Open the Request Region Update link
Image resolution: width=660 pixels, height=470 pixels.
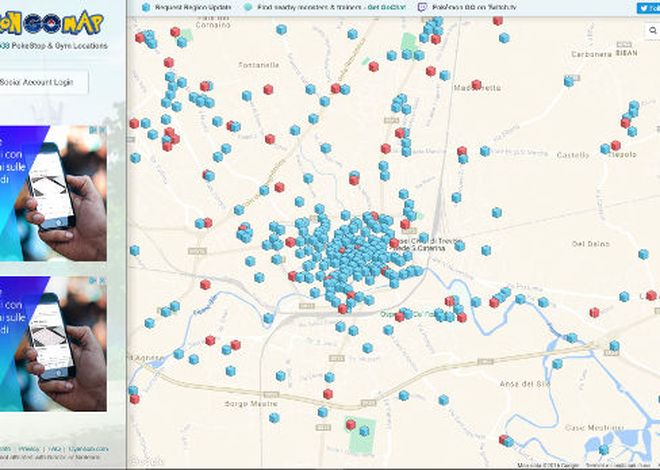coord(193,7)
